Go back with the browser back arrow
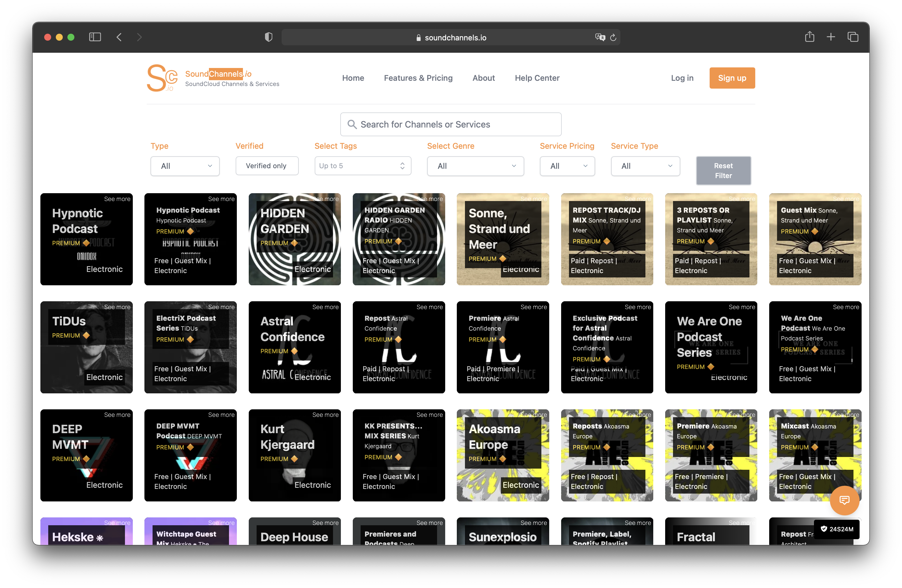Image resolution: width=902 pixels, height=588 pixels. tap(119, 37)
